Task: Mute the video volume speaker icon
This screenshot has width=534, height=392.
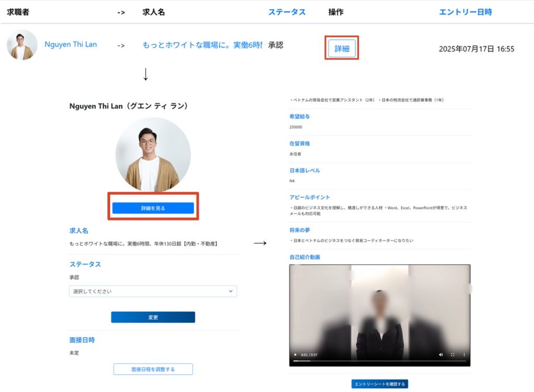Action: tap(441, 355)
